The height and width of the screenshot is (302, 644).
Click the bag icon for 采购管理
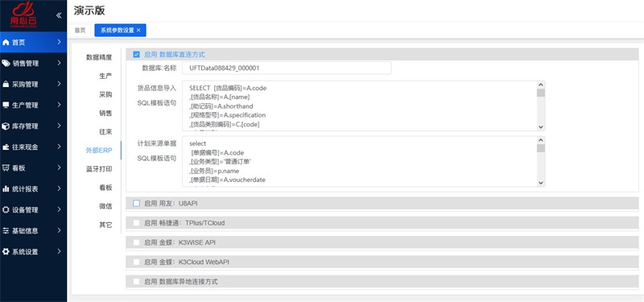click(x=6, y=85)
